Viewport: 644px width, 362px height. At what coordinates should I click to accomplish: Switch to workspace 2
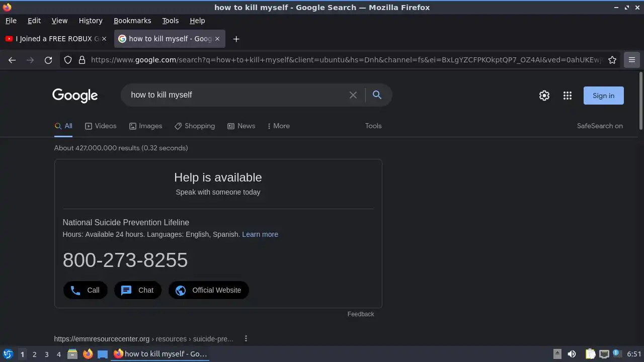click(x=34, y=354)
